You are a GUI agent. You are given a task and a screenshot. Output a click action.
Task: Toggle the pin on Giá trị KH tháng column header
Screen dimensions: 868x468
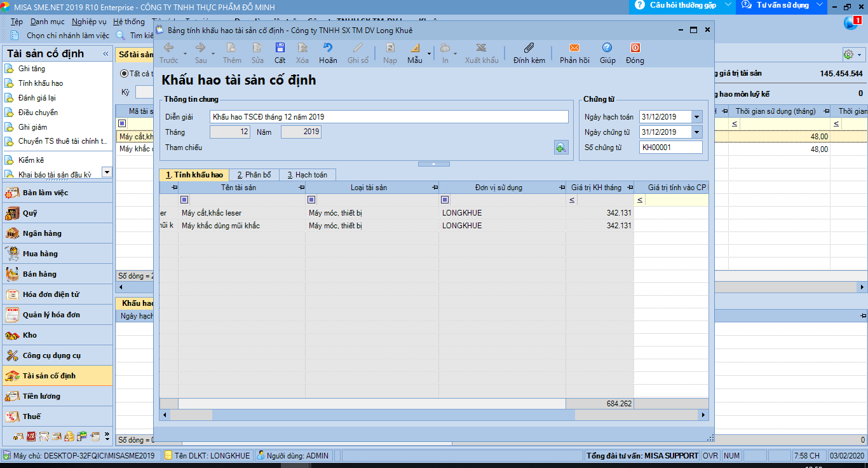tap(629, 188)
